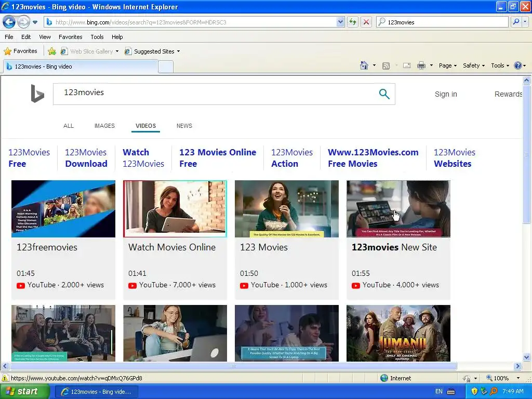Open the Edit menu
Viewport: 532px width, 399px height.
click(x=26, y=37)
